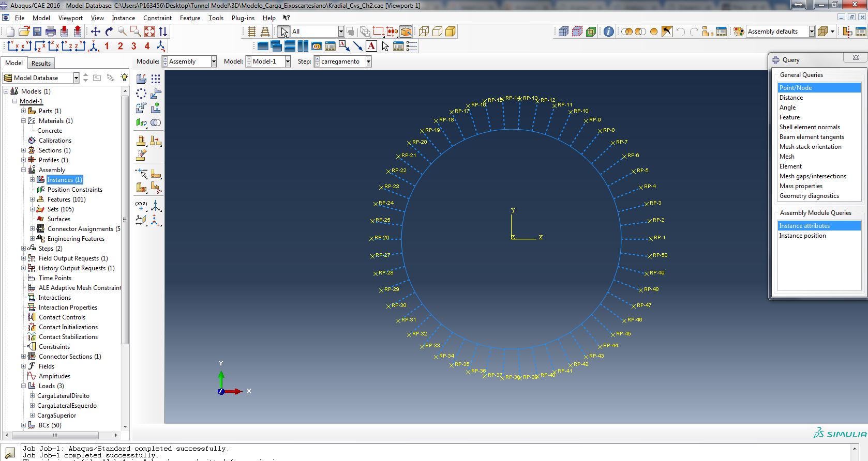868x461 pixels.
Task: Select CargaSuperior load in tree
Action: [x=56, y=416]
